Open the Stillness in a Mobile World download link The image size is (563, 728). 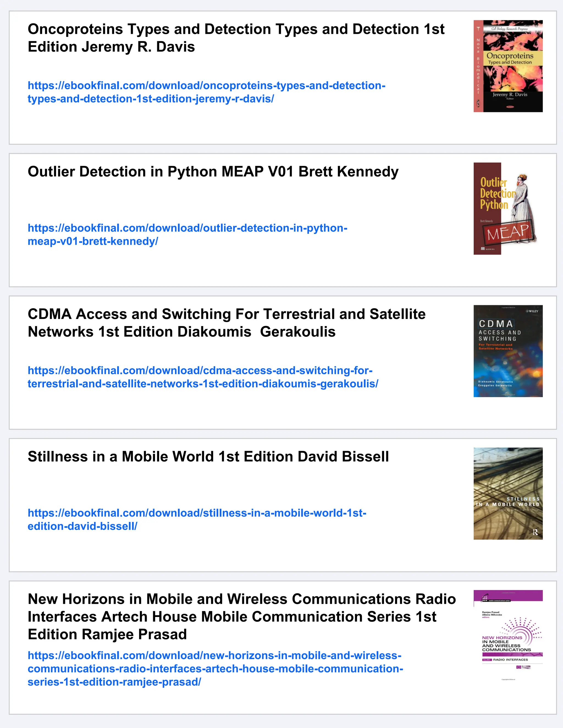(197, 519)
